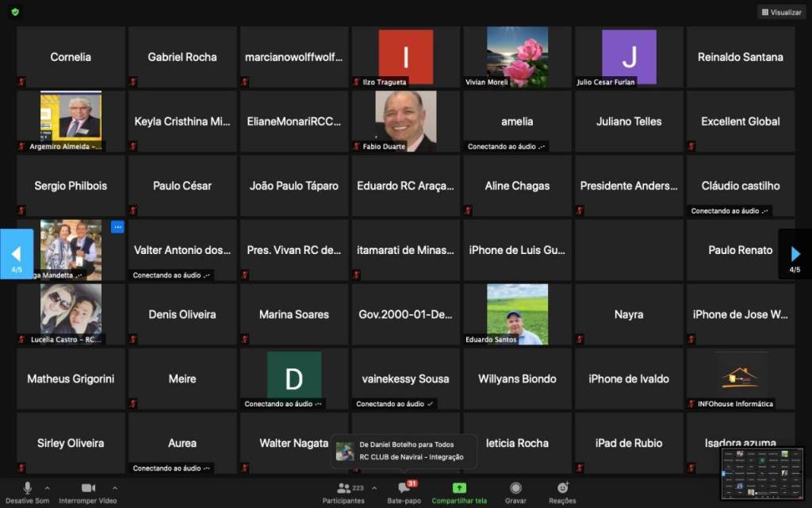Image resolution: width=812 pixels, height=508 pixels.
Task: Go to previous page of participants
Action: coord(16,255)
